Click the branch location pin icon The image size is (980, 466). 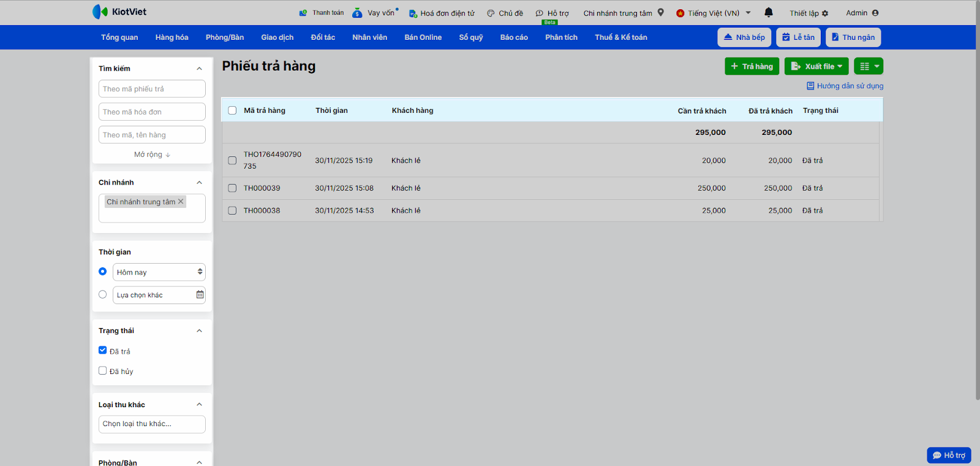pos(661,12)
